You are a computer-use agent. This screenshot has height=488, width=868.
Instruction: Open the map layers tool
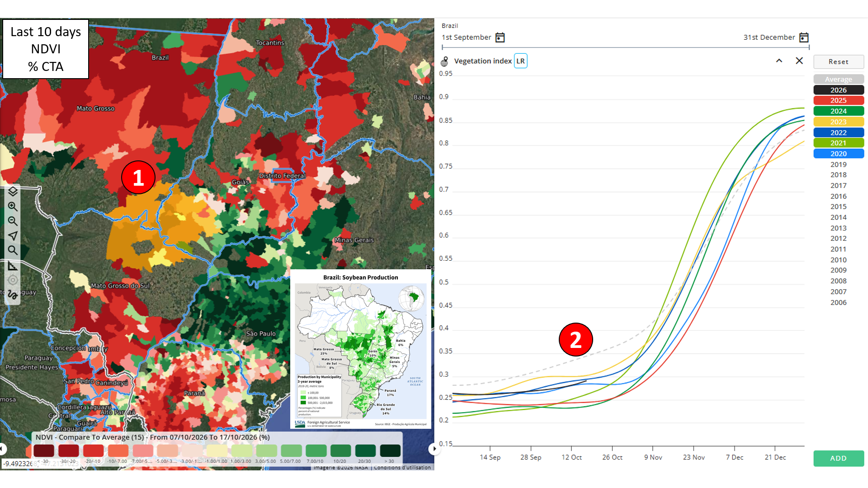tap(13, 192)
